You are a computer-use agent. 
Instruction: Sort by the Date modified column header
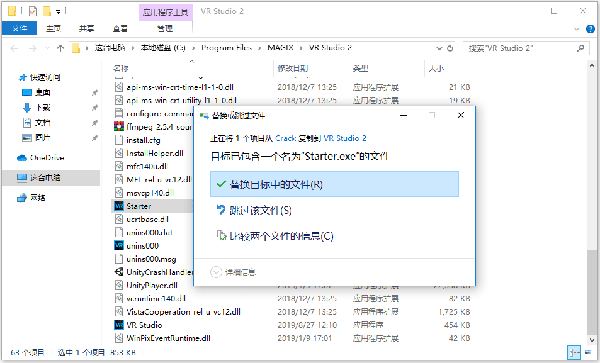(293, 68)
